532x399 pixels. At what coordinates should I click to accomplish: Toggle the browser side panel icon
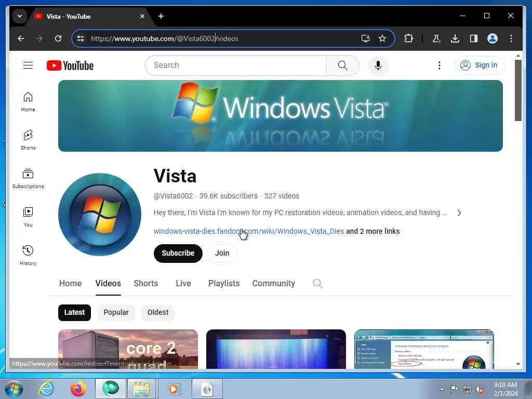click(474, 38)
